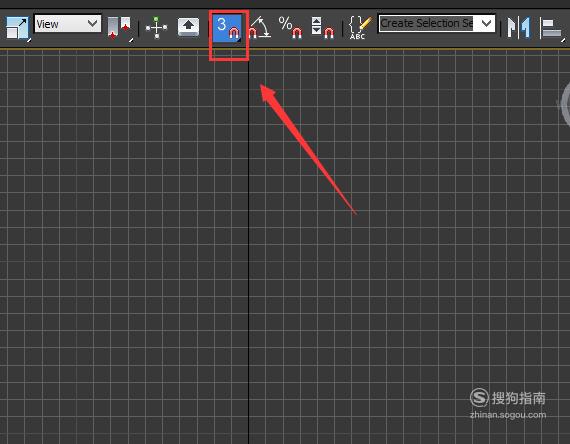570x444 pixels.
Task: Open Edit Named Selection Sets icon
Action: tap(360, 27)
